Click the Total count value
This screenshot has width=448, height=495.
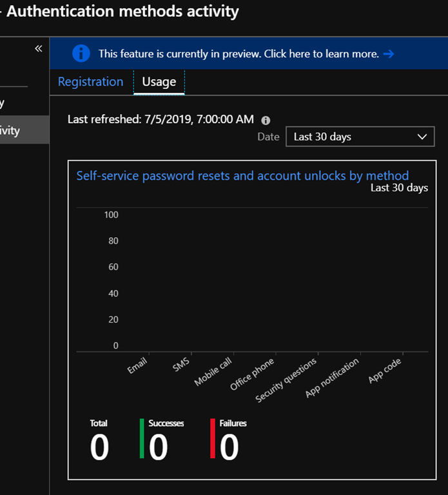click(99, 447)
